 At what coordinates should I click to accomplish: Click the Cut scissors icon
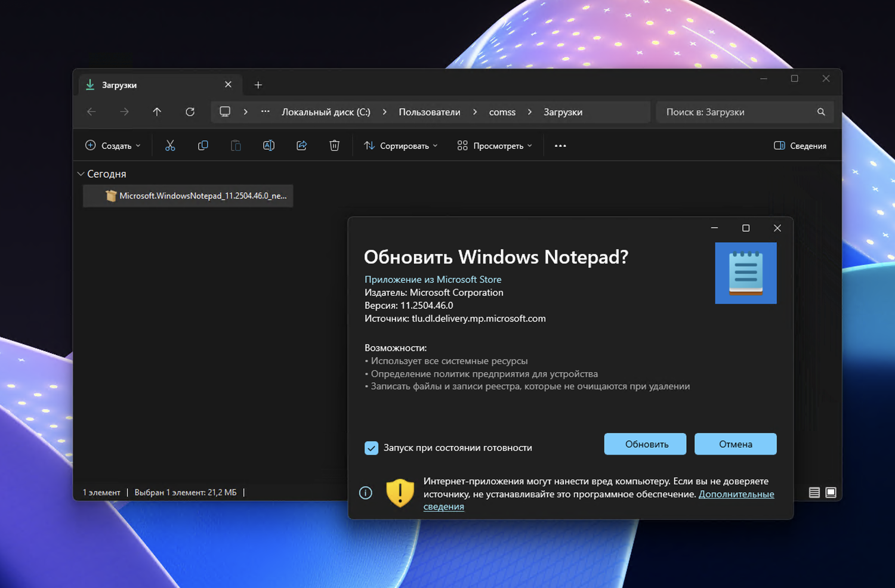[x=170, y=146]
